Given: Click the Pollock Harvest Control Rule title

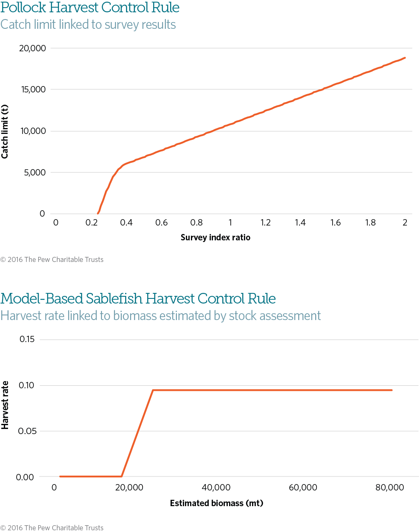Looking at the screenshot, I should (90, 8).
